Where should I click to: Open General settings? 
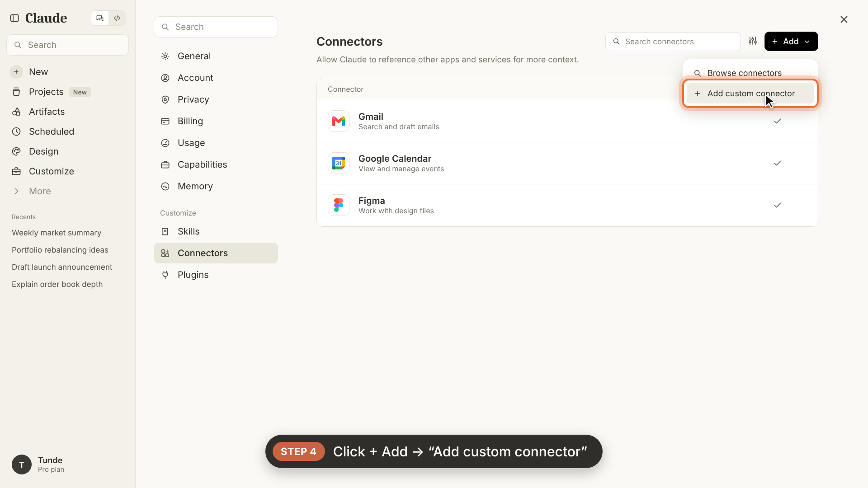click(x=216, y=56)
